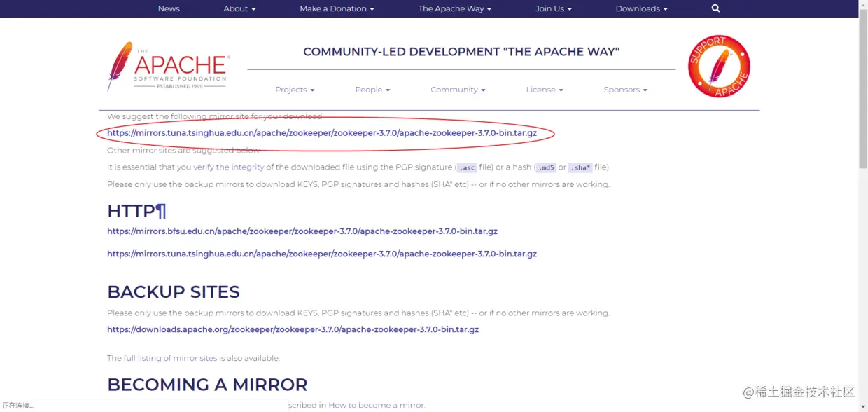Expand the People menu
Viewport: 868px width, 412px height.
click(372, 90)
